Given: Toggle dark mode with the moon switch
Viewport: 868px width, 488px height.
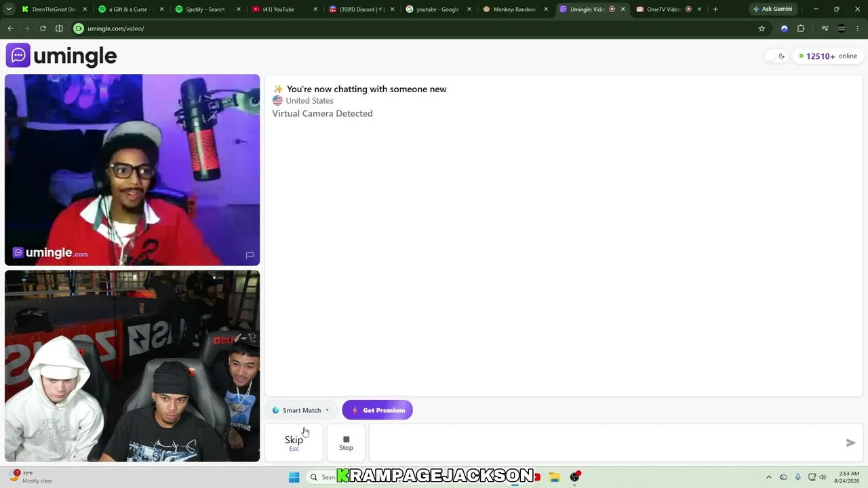Looking at the screenshot, I should click(775, 56).
